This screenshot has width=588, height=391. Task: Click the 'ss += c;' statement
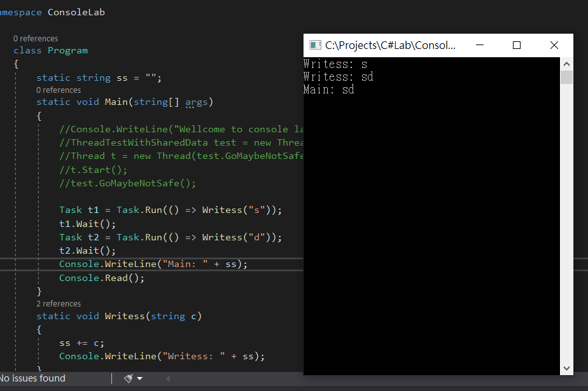(x=81, y=343)
